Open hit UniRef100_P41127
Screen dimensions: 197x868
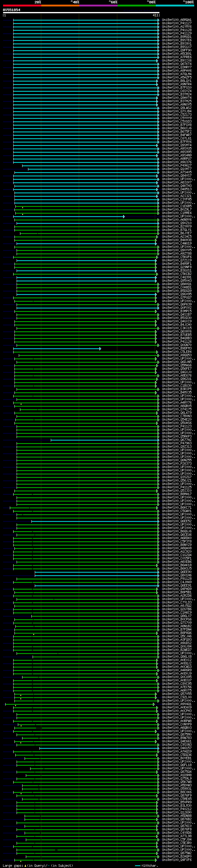click(x=176, y=23)
